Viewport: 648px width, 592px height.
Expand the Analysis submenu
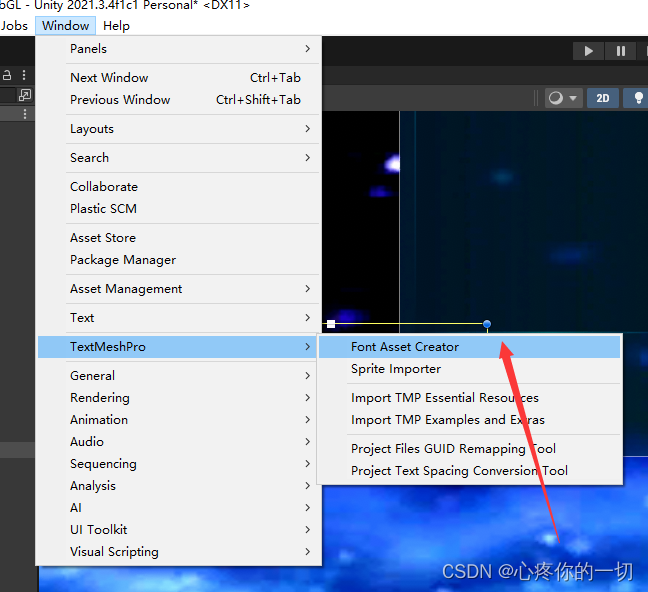(x=179, y=485)
